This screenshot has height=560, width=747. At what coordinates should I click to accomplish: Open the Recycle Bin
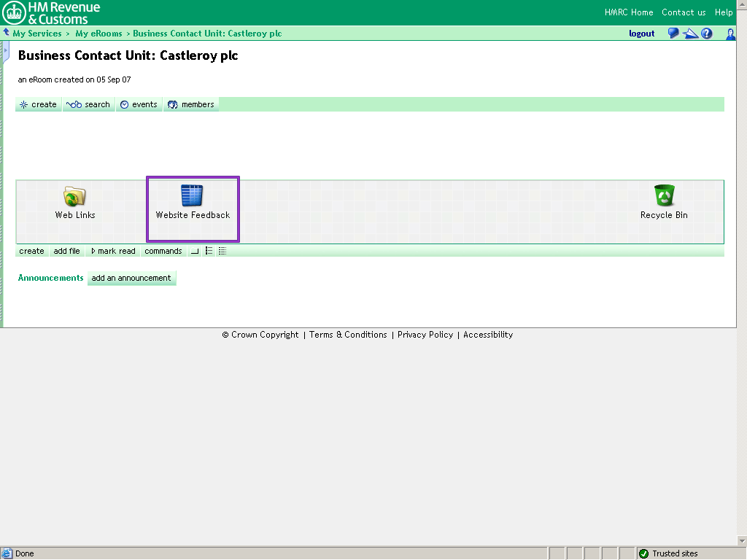664,195
